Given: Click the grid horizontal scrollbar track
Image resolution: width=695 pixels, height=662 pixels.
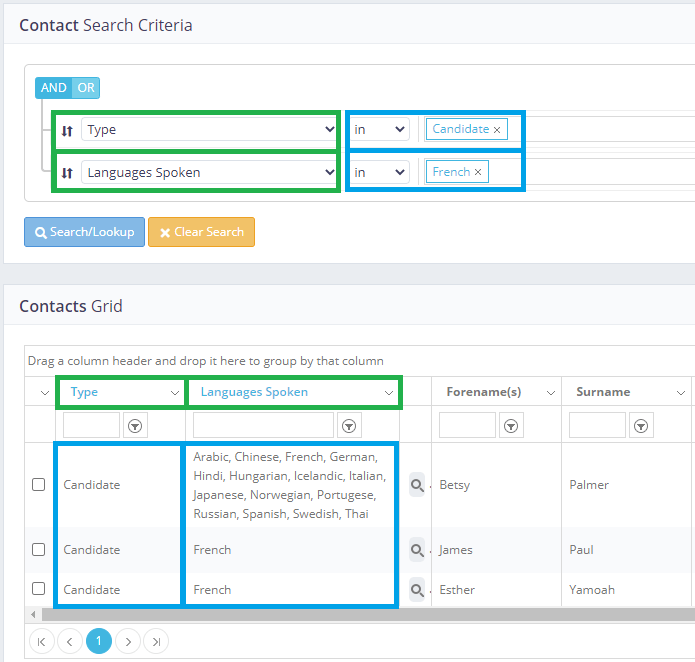Looking at the screenshot, I should 368,615.
